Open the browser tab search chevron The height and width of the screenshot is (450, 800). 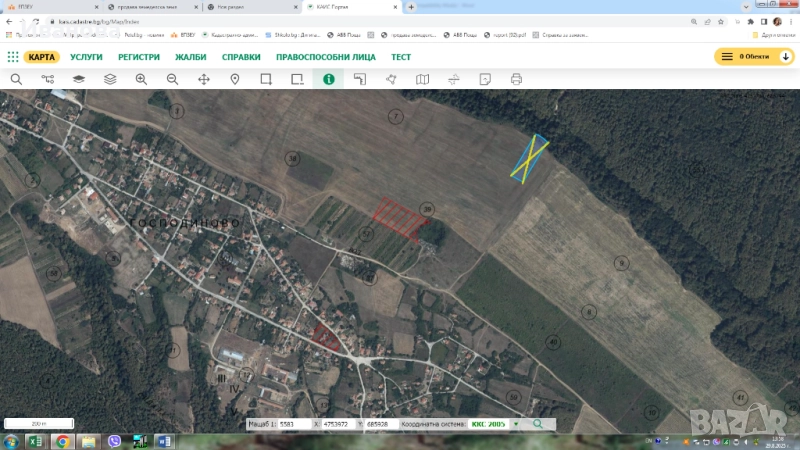[x=746, y=7]
